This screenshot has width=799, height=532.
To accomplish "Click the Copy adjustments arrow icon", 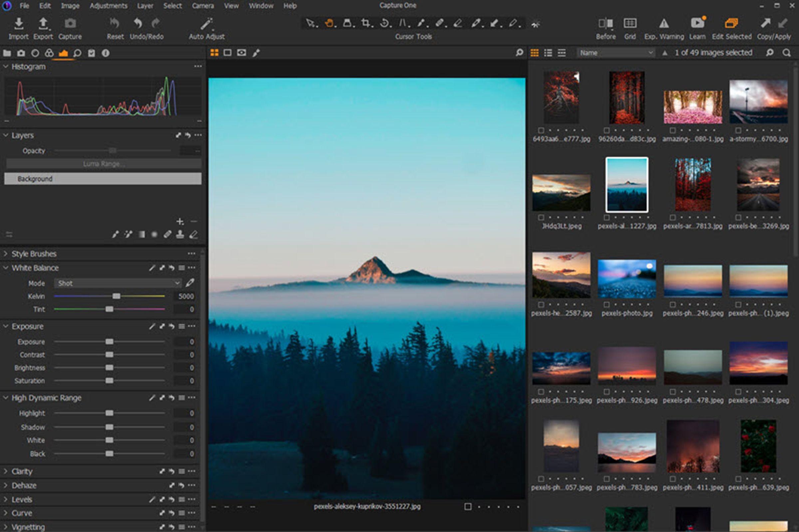I will point(765,23).
